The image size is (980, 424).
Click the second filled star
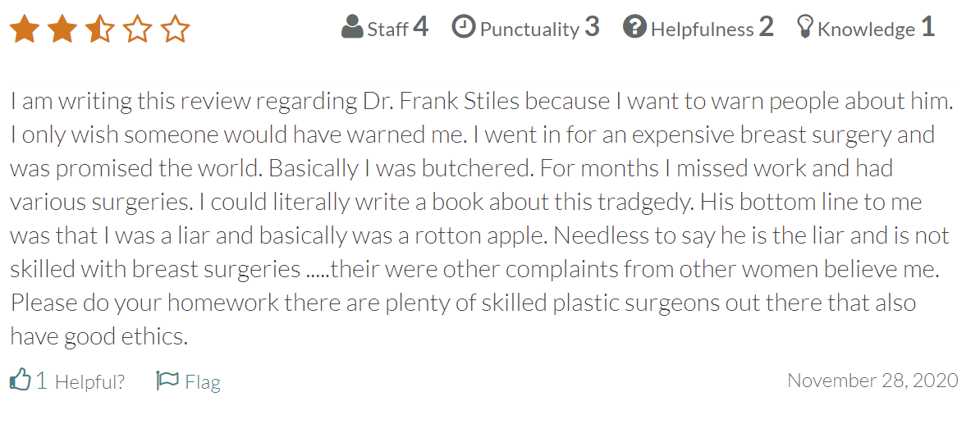pos(62,30)
